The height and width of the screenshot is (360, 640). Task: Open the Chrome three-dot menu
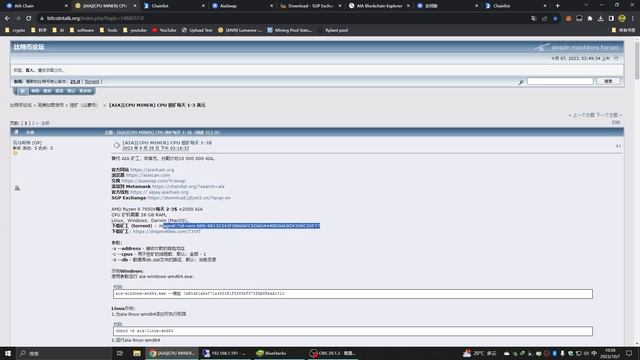(x=633, y=18)
